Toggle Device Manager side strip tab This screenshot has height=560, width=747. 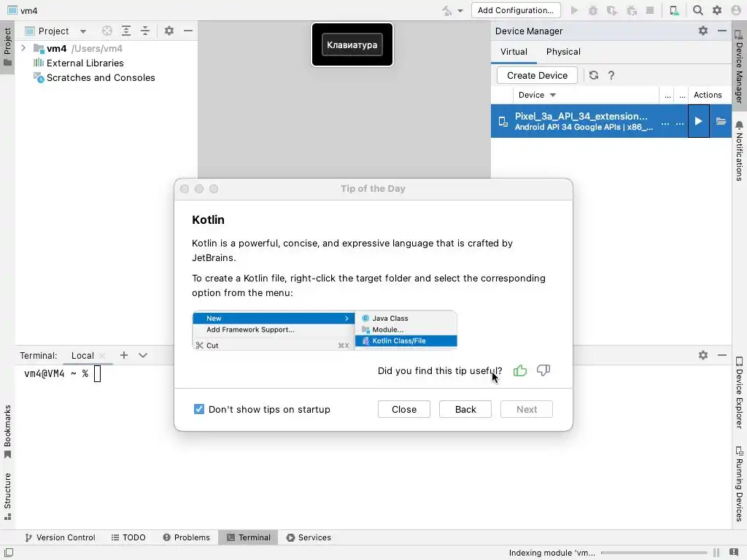coord(739,66)
